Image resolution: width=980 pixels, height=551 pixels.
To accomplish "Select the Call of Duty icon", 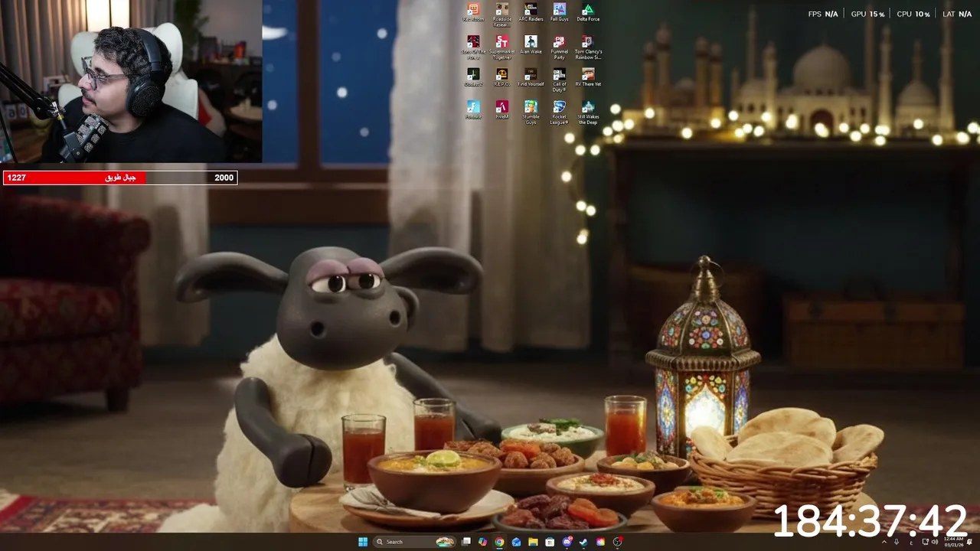I will tap(559, 80).
